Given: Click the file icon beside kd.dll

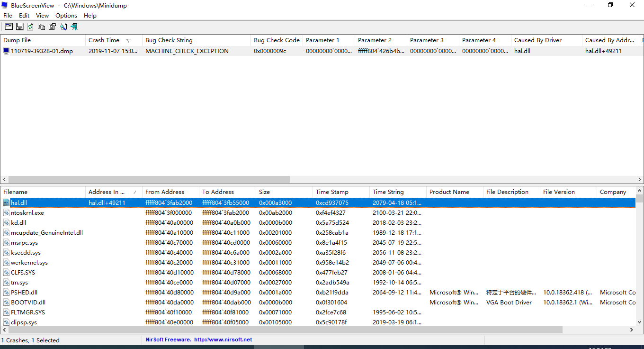Looking at the screenshot, I should click(x=7, y=222).
